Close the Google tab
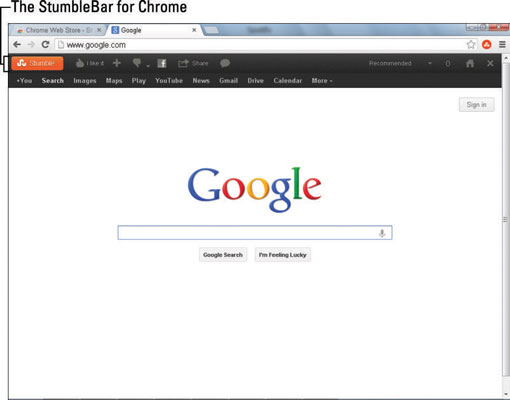The height and width of the screenshot is (400, 510). (x=194, y=30)
